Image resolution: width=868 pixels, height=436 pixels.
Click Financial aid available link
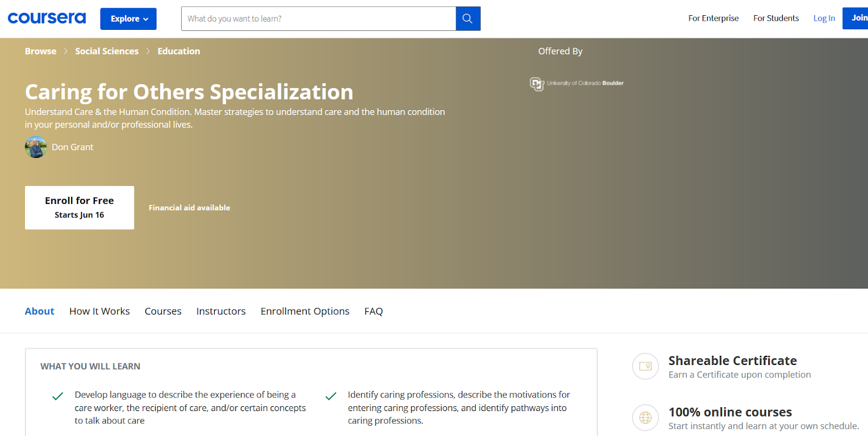pyautogui.click(x=189, y=208)
